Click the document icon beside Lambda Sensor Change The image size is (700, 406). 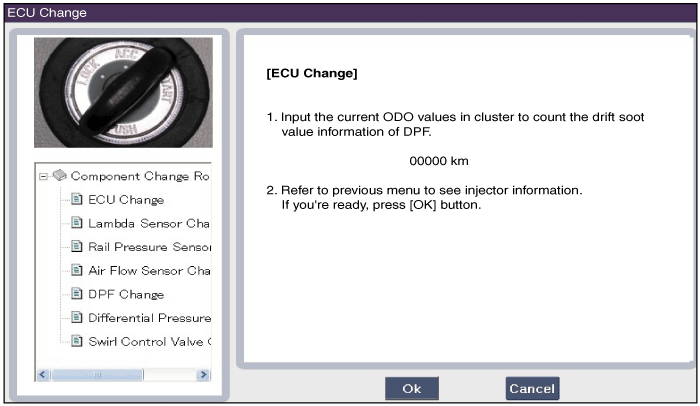coord(77,222)
